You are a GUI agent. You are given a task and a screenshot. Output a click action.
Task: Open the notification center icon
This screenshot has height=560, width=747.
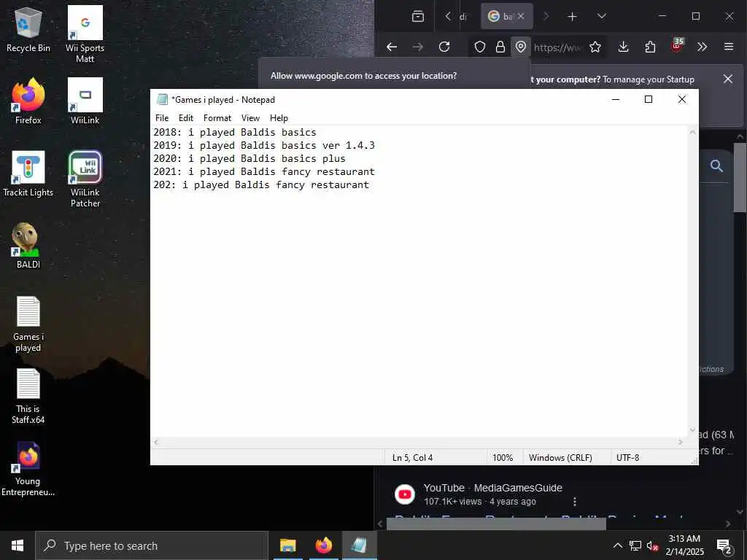click(x=724, y=545)
